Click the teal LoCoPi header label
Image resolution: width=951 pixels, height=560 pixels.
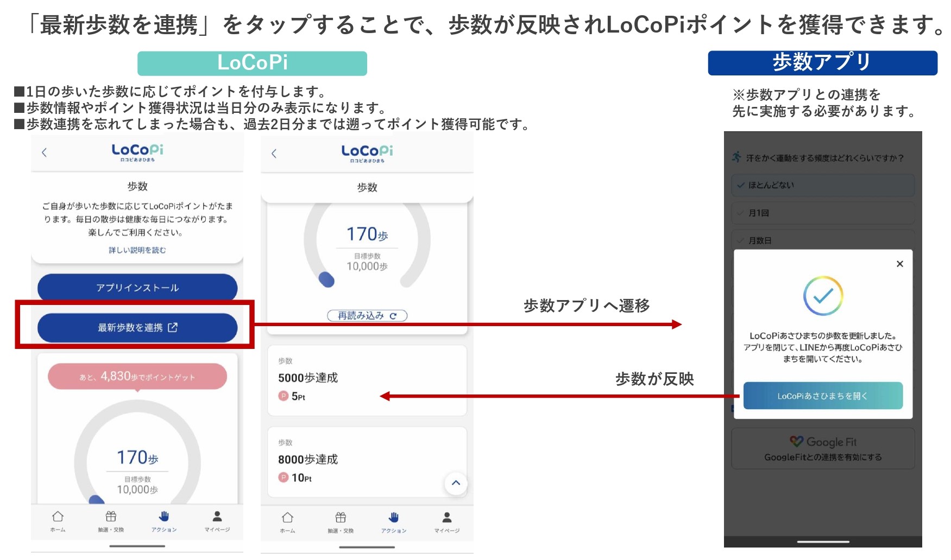click(253, 63)
